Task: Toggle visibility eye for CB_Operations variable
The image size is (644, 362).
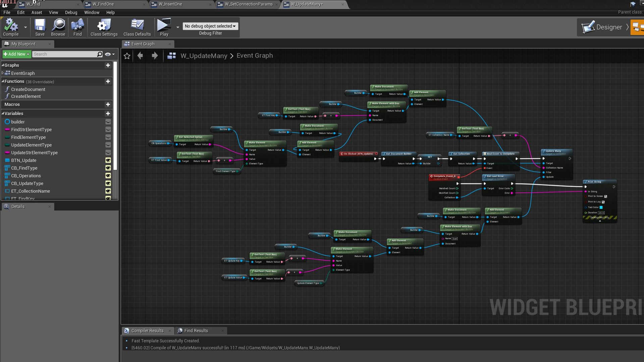Action: [108, 176]
